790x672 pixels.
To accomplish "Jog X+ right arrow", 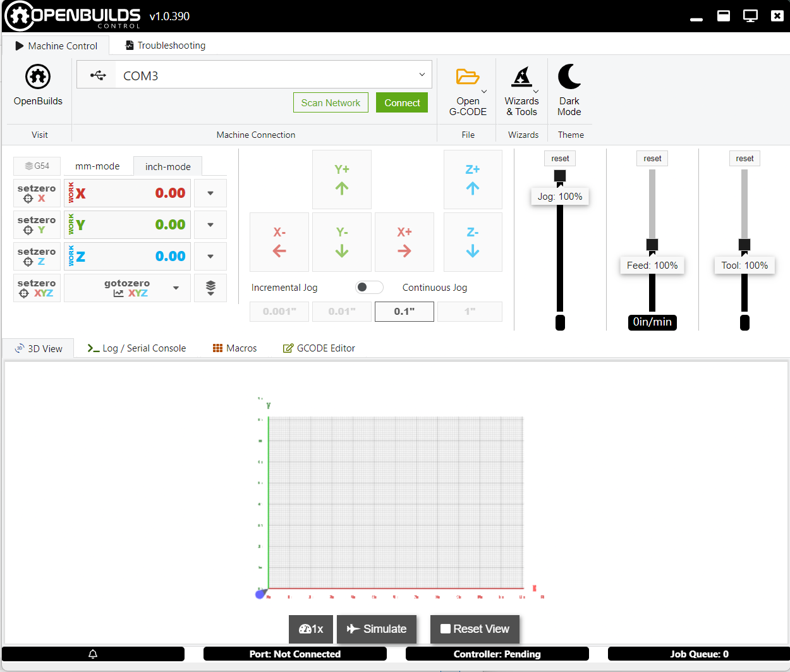I will point(404,242).
